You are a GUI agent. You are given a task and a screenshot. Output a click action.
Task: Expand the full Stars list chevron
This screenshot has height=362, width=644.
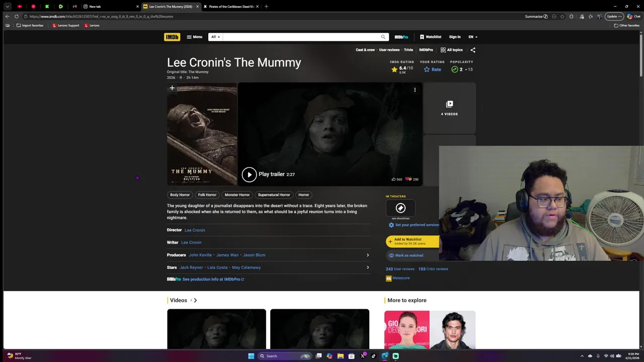tap(368, 267)
